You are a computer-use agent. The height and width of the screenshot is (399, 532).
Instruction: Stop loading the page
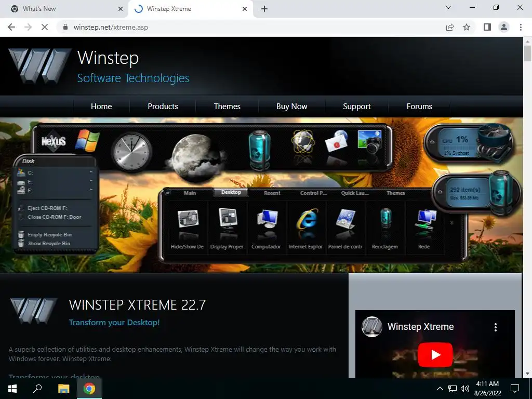(x=45, y=27)
